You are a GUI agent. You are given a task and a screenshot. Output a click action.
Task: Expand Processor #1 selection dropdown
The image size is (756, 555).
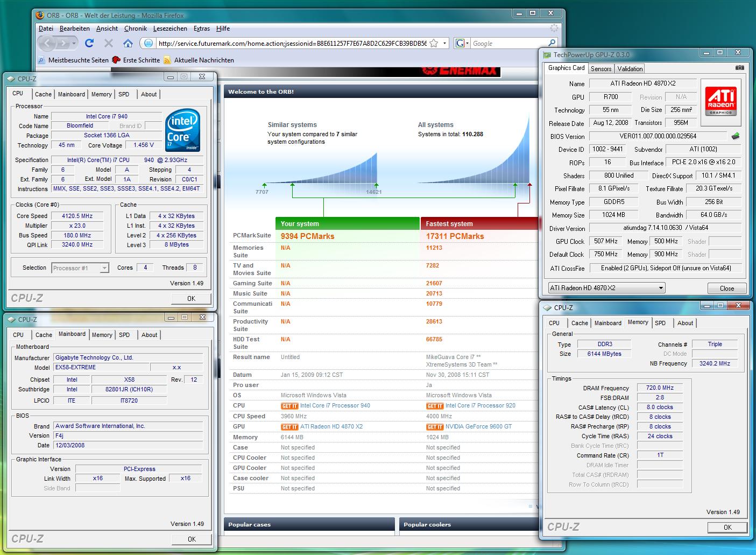coord(81,268)
